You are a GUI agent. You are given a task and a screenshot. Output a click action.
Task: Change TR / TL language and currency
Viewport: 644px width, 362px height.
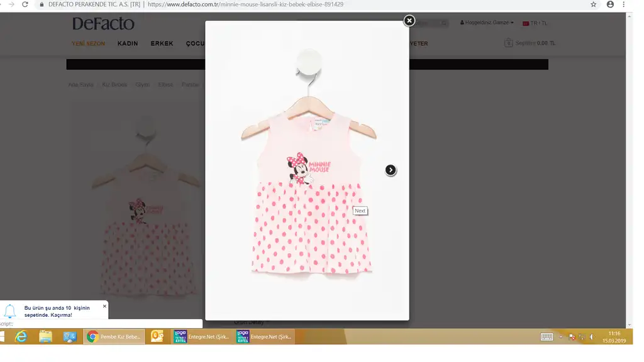click(x=535, y=23)
